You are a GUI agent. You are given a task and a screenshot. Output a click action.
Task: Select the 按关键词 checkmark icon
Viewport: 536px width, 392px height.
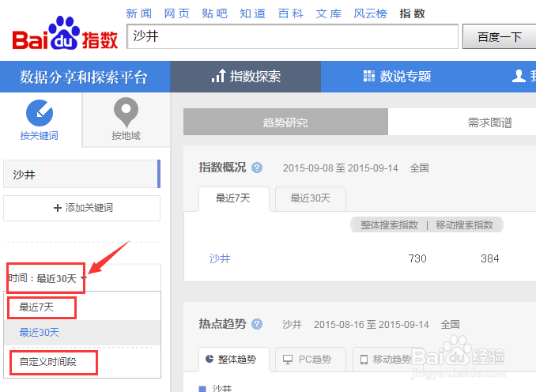(x=40, y=113)
